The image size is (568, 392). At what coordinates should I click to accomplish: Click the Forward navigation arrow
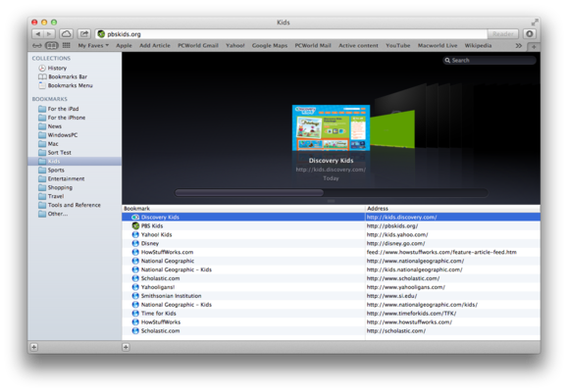click(x=49, y=34)
